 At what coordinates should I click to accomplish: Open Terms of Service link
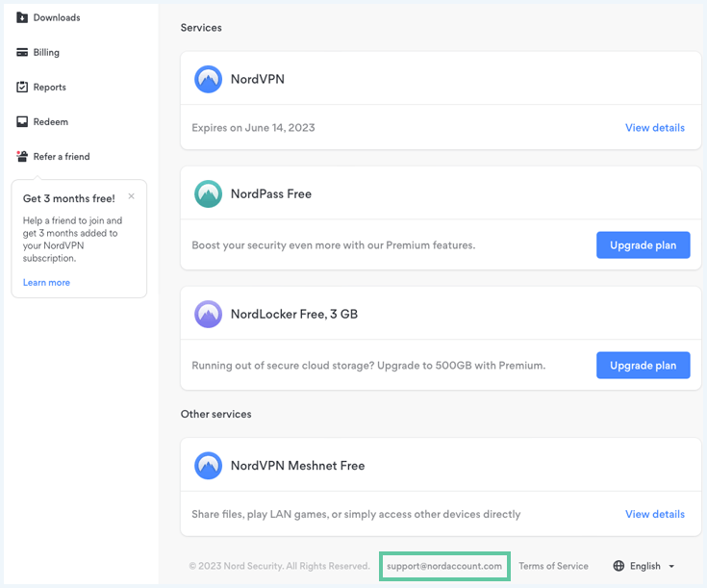click(x=553, y=566)
